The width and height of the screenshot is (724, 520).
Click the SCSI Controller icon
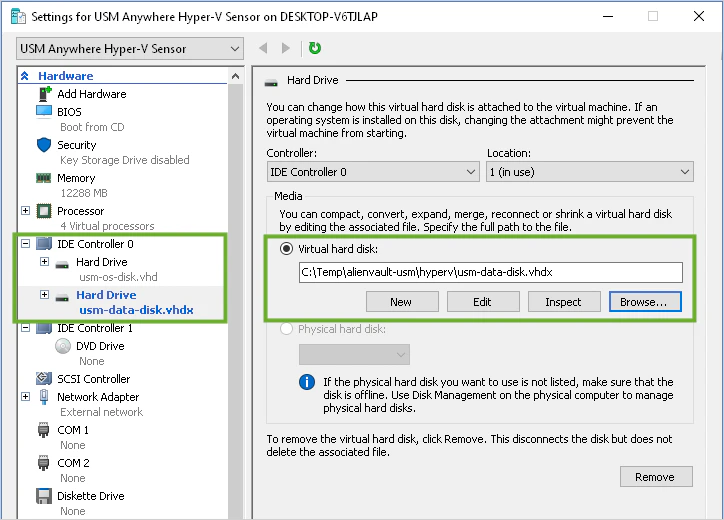tap(44, 378)
